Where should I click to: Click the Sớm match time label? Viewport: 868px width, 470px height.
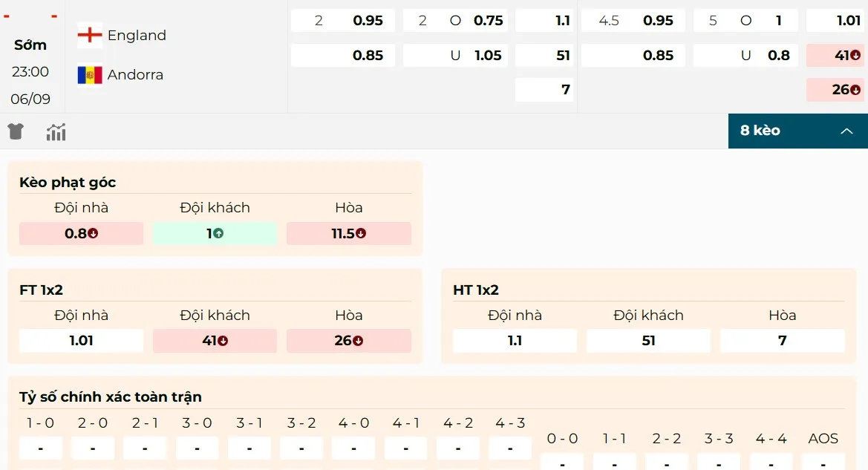(x=30, y=45)
